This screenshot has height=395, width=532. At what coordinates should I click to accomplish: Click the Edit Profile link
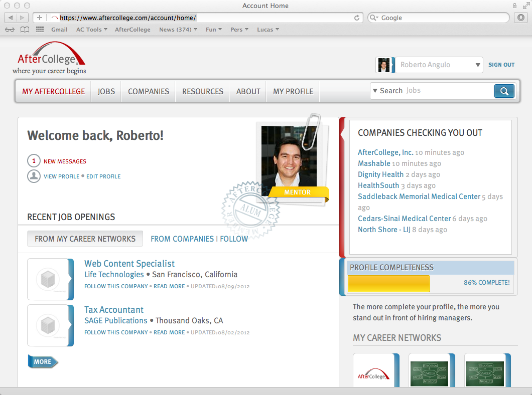(103, 176)
